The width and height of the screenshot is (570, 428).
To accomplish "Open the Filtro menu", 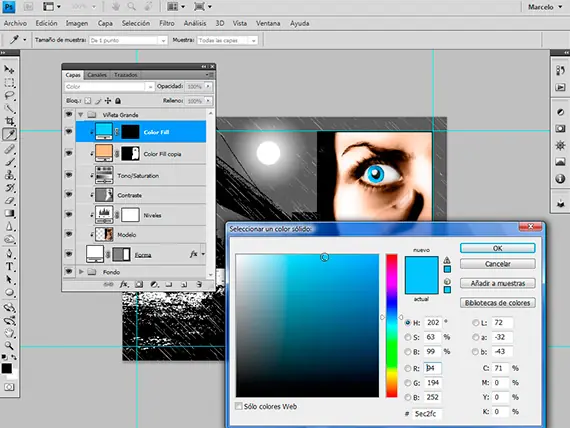I will [x=167, y=23].
